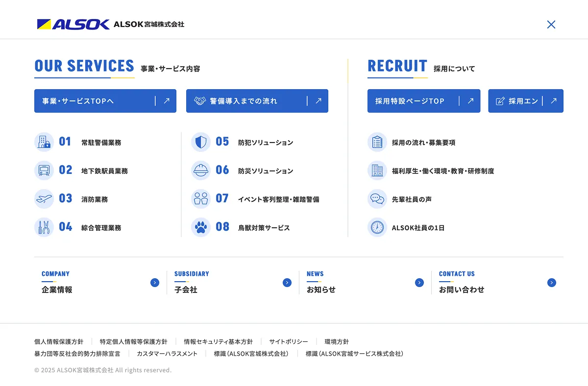588x386 pixels.
Task: Open CONTACT US お問い合わせ link
Action: [x=497, y=283]
